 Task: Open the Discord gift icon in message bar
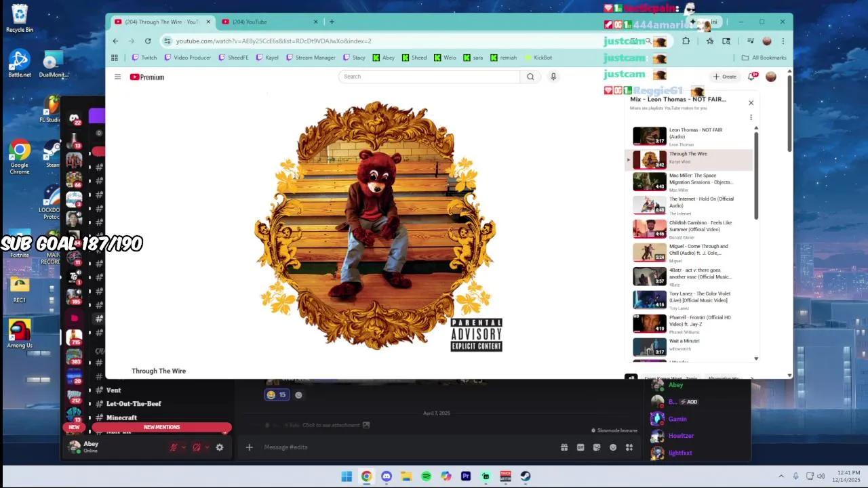click(x=564, y=447)
